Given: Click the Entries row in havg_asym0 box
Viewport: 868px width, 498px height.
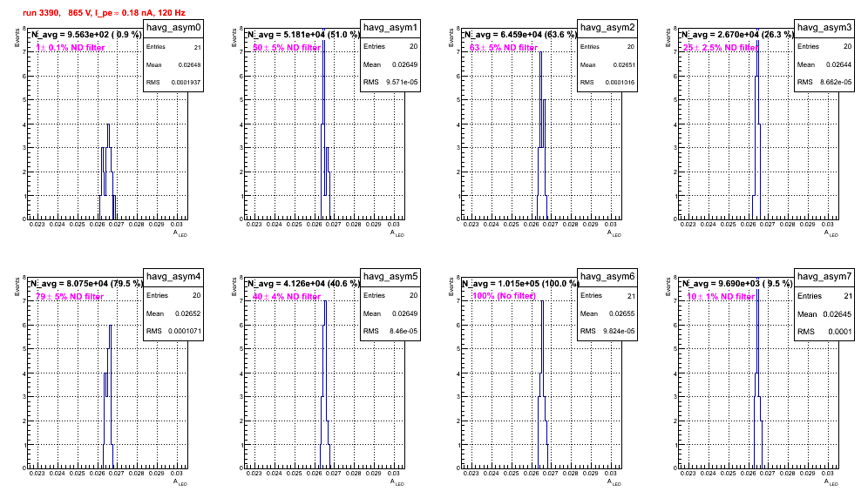Looking at the screenshot, I should (x=173, y=47).
